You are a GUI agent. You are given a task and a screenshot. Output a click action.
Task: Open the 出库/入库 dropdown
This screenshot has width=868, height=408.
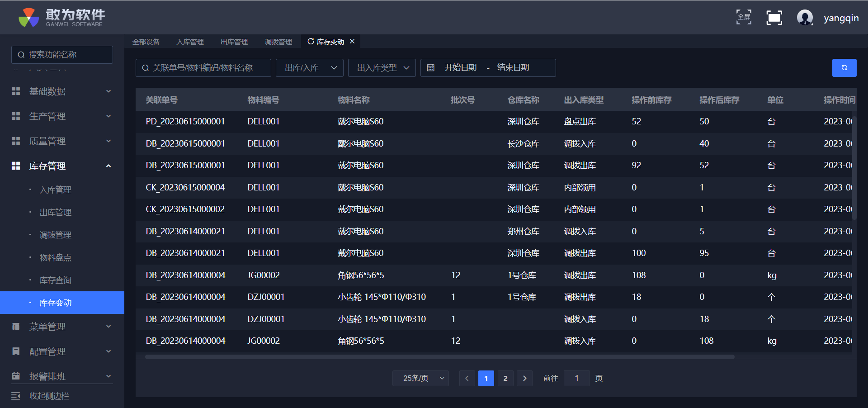310,68
